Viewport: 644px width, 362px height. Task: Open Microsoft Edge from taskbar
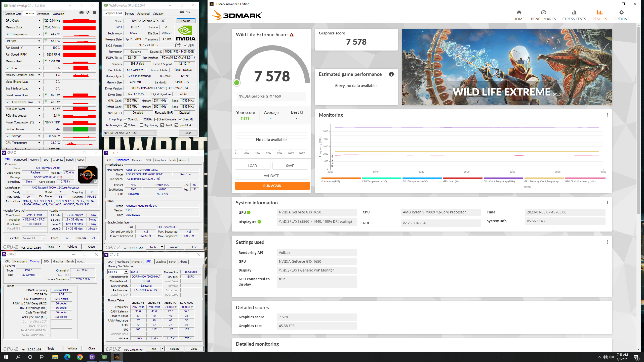(67, 357)
